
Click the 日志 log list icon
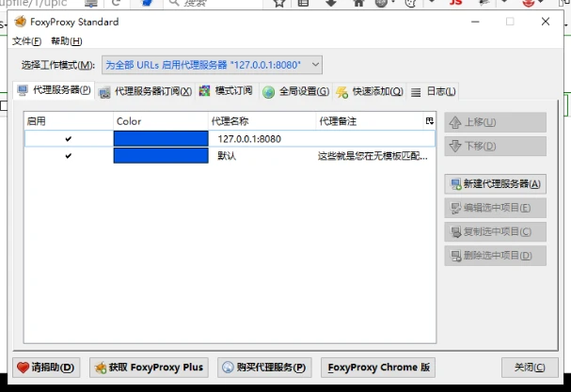pos(416,92)
